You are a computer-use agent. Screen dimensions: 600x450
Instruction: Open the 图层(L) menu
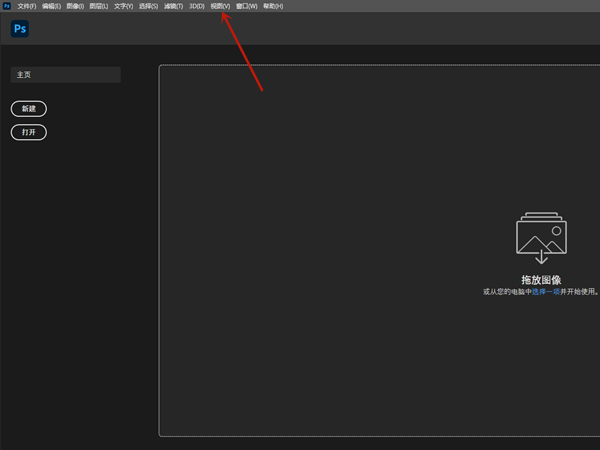coord(99,6)
